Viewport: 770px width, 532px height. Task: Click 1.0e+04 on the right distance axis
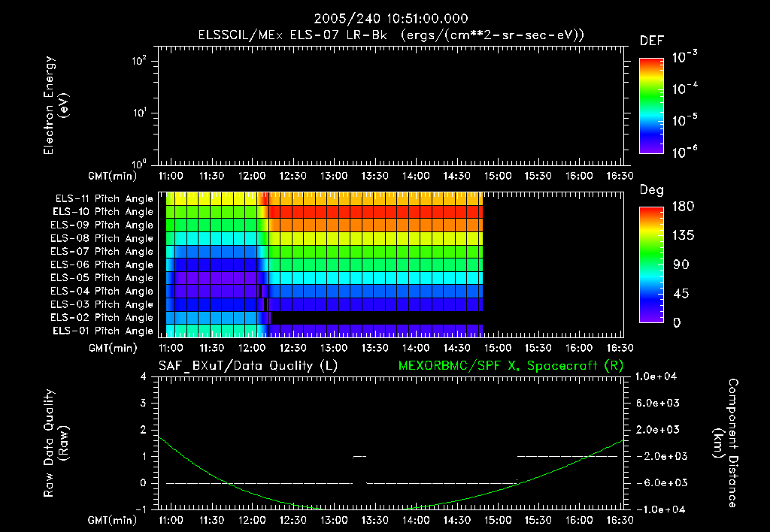point(656,376)
